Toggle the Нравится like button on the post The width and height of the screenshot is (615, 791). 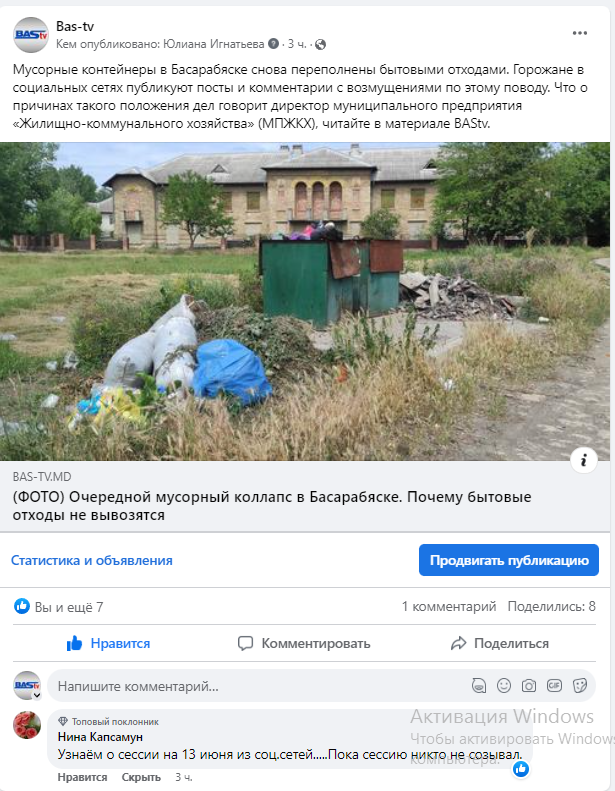point(108,643)
